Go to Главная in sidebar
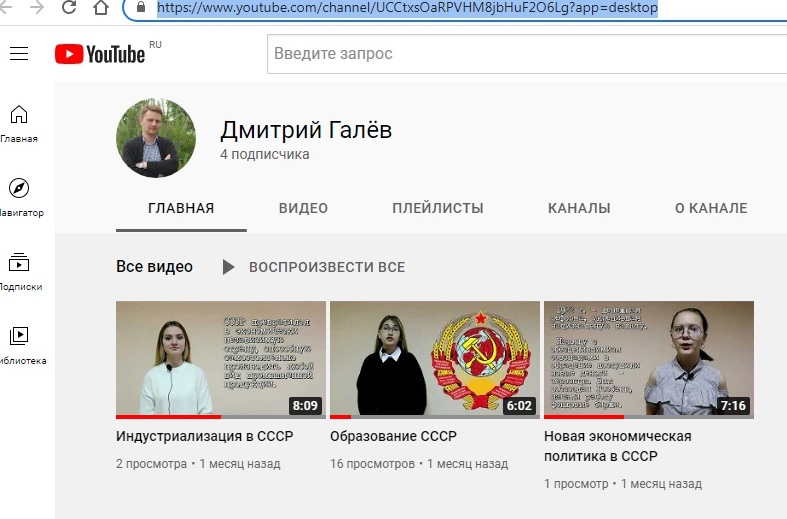 (x=18, y=114)
